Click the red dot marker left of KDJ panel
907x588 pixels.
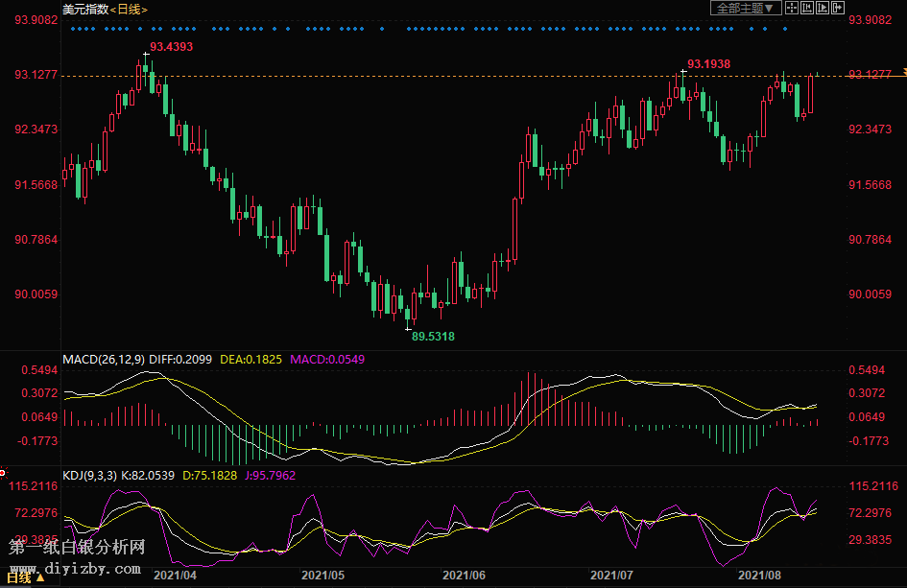(3, 472)
